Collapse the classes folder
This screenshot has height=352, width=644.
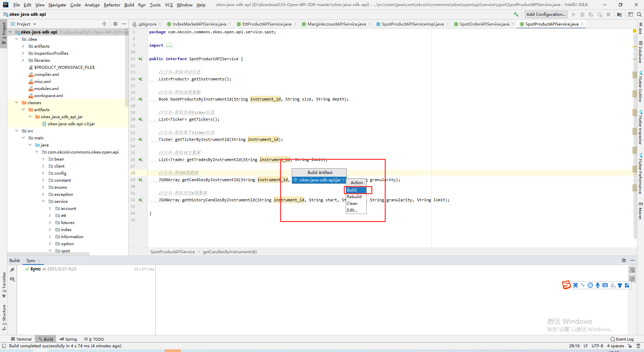[x=16, y=102]
